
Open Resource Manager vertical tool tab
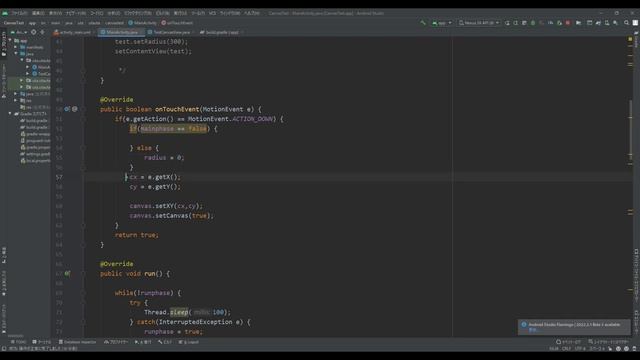(x=4, y=81)
